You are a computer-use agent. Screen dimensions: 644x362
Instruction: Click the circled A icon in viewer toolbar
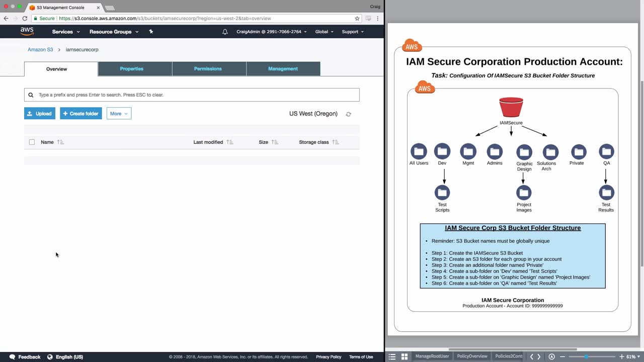(x=551, y=356)
